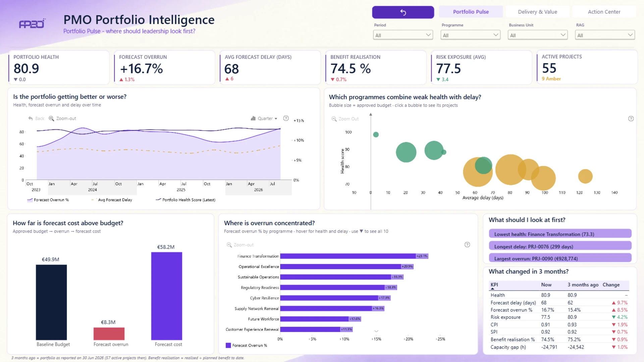Click 'Forecast delay (days)' table row
644x362 pixels.
point(559,302)
